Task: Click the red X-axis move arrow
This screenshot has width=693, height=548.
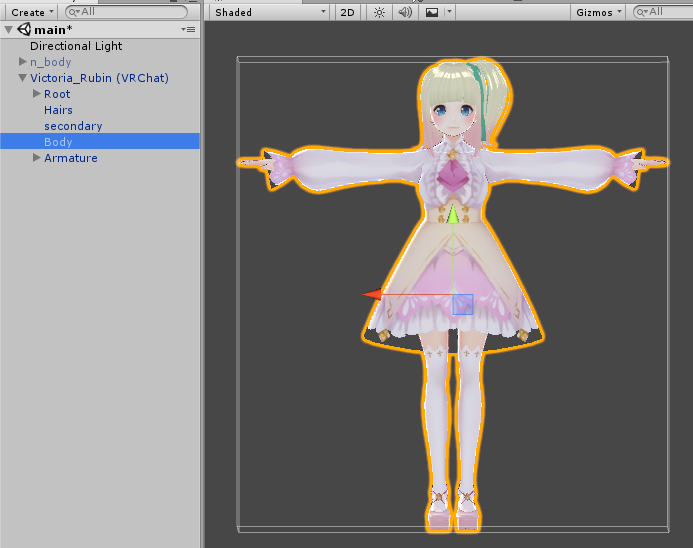Action: coord(373,294)
